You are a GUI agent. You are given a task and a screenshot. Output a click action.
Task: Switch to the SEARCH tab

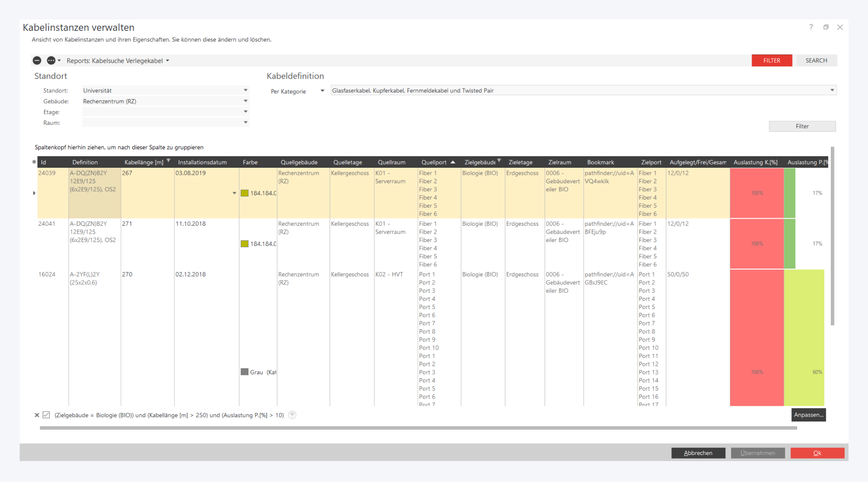pyautogui.click(x=816, y=61)
